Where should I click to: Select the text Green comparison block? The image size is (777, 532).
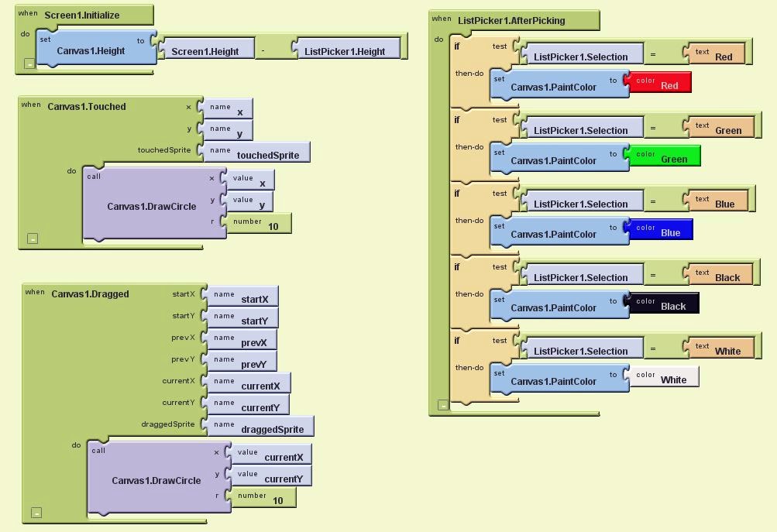click(719, 128)
